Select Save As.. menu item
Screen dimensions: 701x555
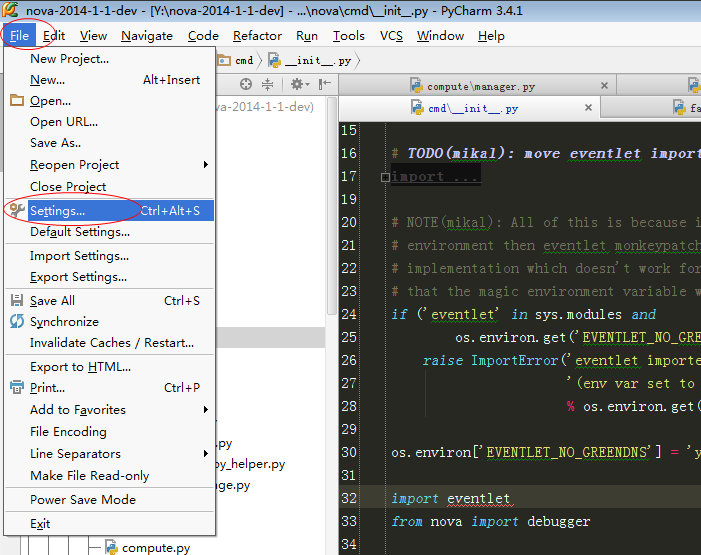click(x=110, y=143)
